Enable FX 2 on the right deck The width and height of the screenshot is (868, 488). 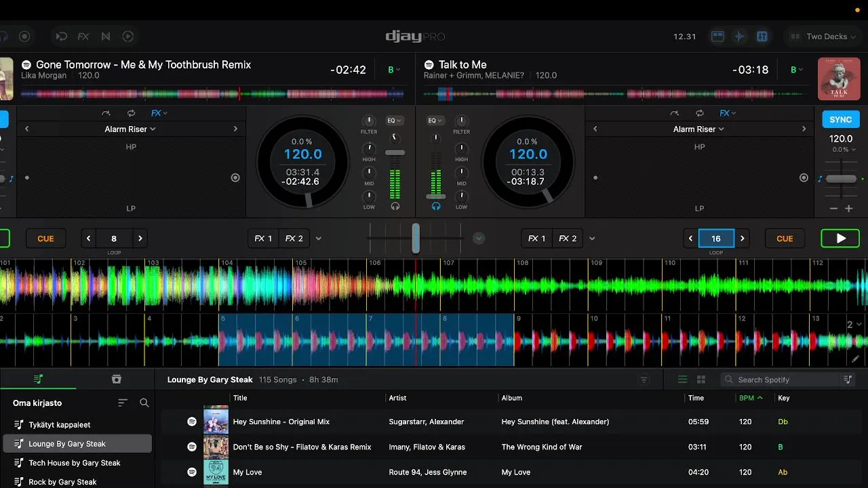tap(568, 239)
